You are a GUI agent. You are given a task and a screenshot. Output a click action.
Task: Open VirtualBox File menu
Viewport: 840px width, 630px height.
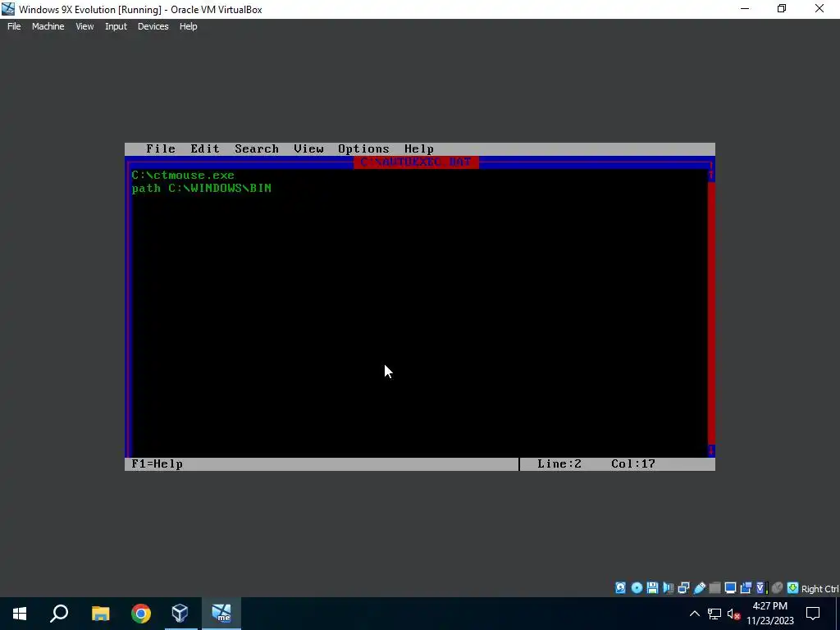pos(14,26)
